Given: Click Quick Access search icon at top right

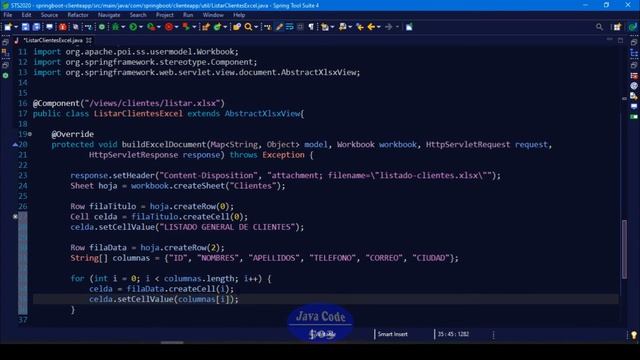Looking at the screenshot, I should (x=599, y=27).
